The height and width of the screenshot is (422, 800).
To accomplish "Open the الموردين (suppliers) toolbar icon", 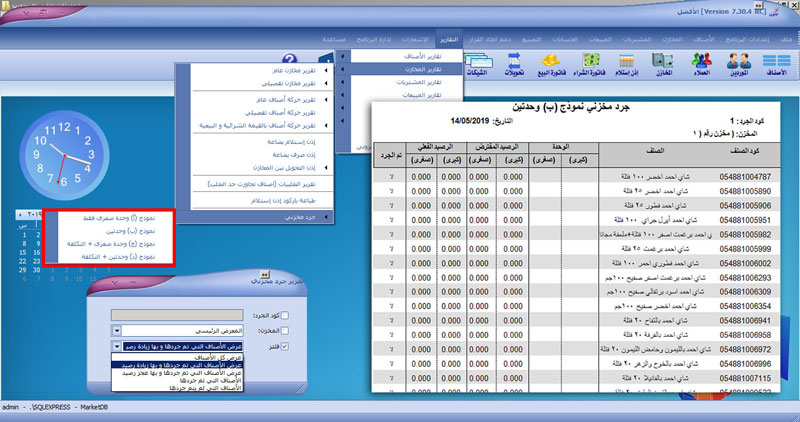I will (x=739, y=64).
